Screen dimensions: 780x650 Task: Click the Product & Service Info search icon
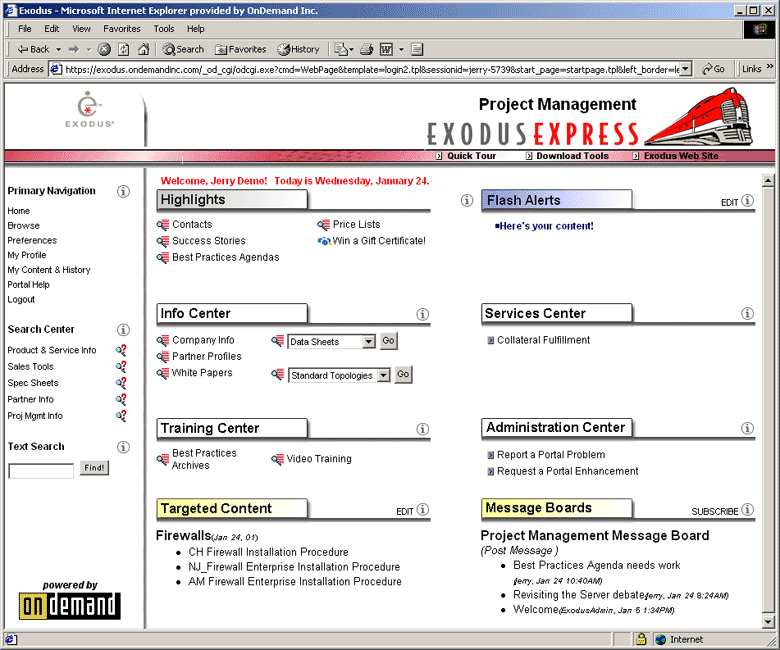pyautogui.click(x=121, y=350)
